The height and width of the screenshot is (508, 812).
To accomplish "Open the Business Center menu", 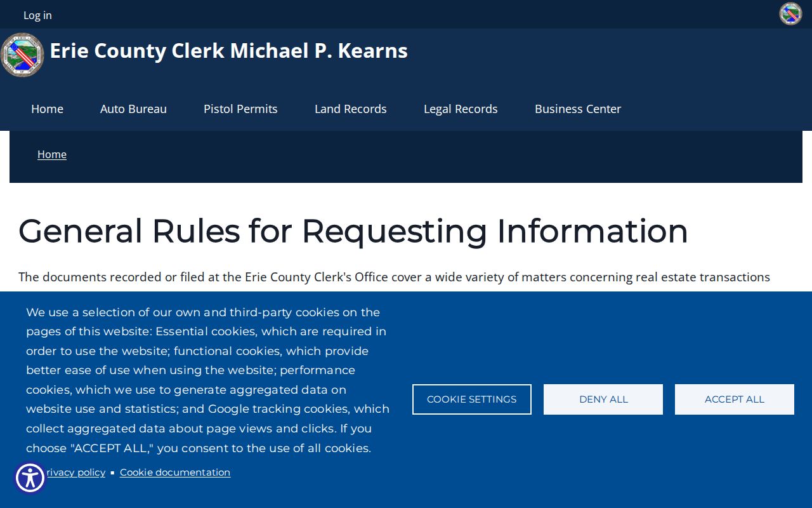I will click(x=578, y=109).
